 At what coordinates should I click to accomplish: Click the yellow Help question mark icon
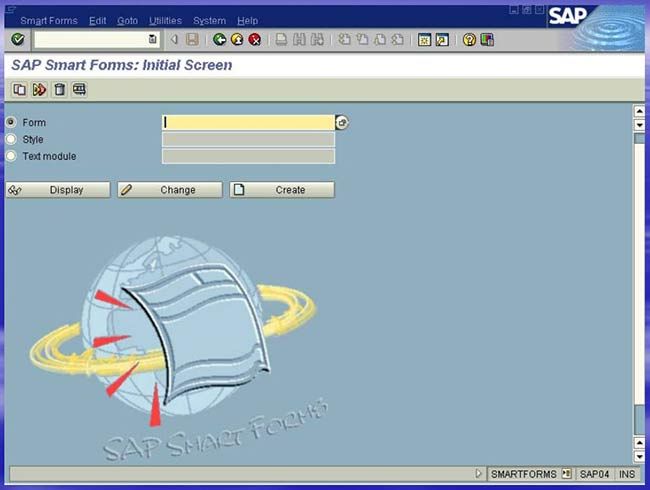tap(469, 39)
